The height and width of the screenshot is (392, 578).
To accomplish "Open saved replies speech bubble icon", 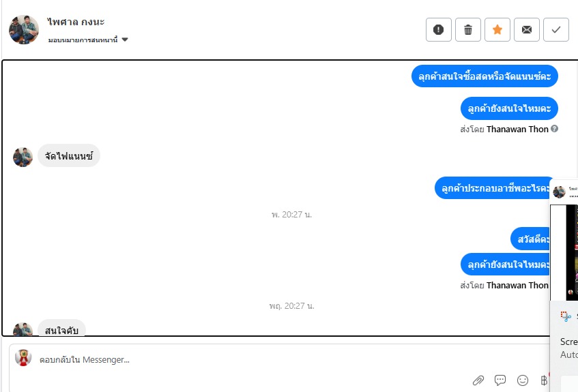I will pos(500,380).
